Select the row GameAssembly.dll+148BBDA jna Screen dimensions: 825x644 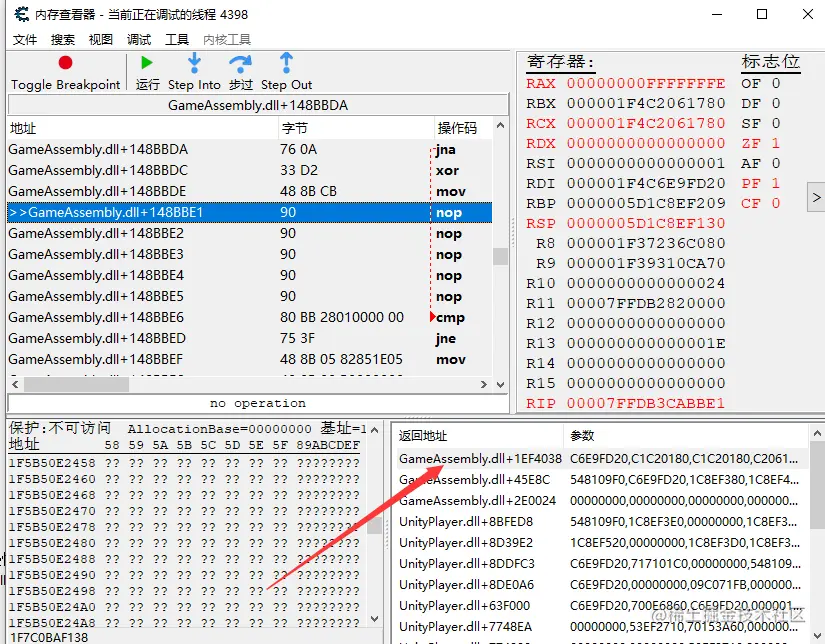(250, 149)
